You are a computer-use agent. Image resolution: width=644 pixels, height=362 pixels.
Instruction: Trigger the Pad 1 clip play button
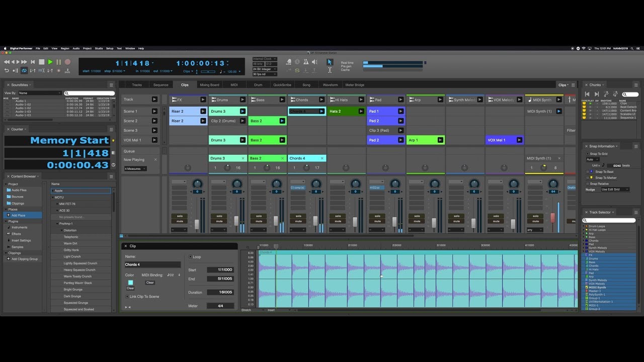(401, 111)
